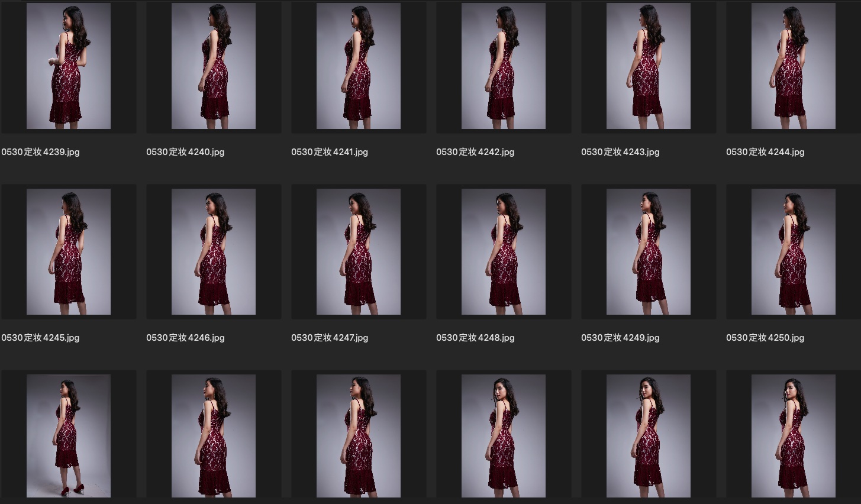Select the 0530定妆4239.jpg photo thumbnail

pos(69,66)
